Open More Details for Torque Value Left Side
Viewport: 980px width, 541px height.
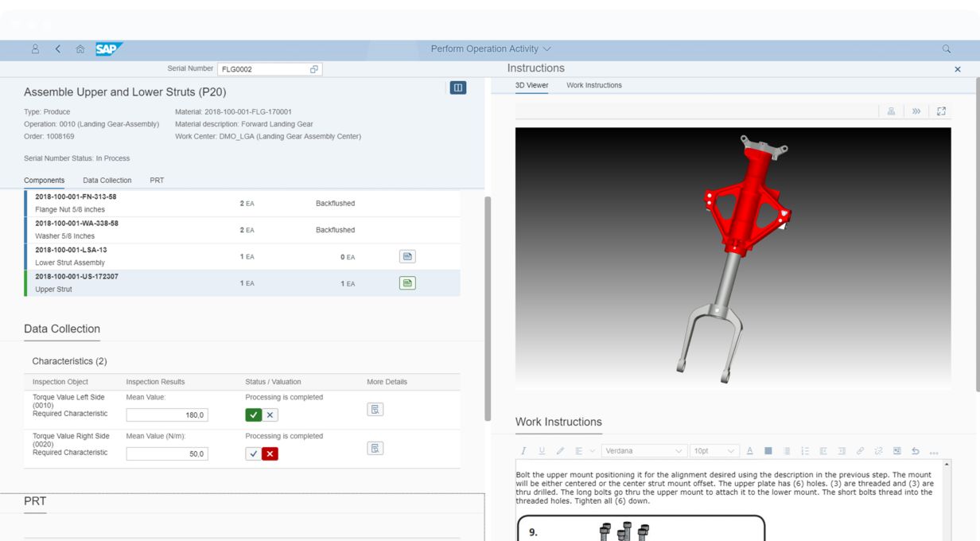[x=375, y=409]
